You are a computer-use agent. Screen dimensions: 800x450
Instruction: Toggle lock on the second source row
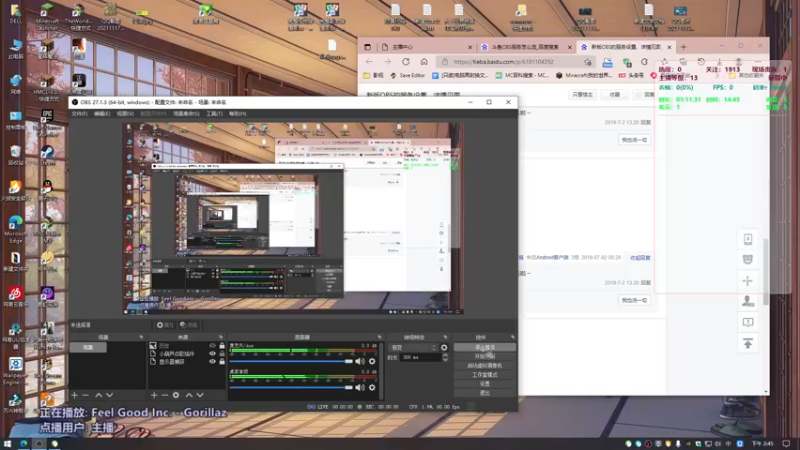(x=222, y=354)
